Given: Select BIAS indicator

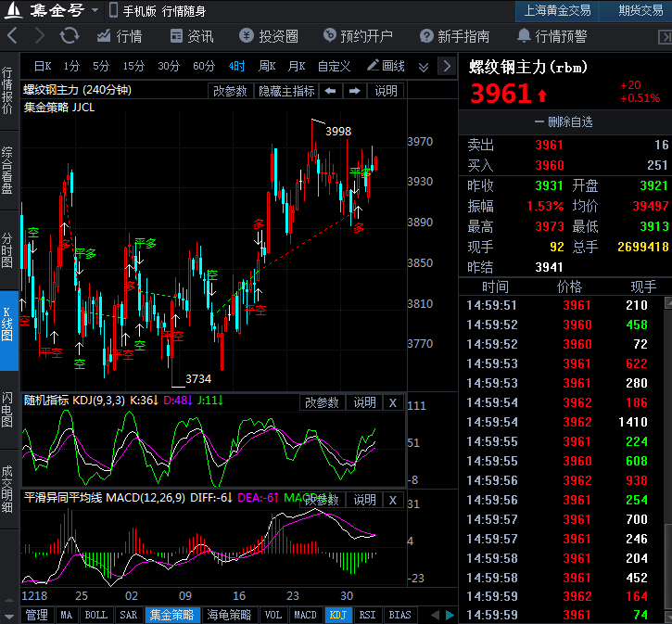Looking at the screenshot, I should point(399,615).
